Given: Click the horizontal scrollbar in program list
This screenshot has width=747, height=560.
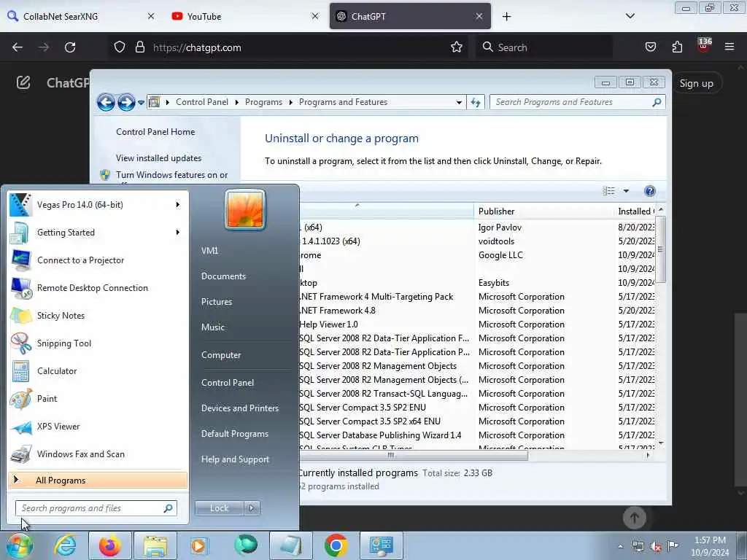Looking at the screenshot, I should tap(413, 455).
